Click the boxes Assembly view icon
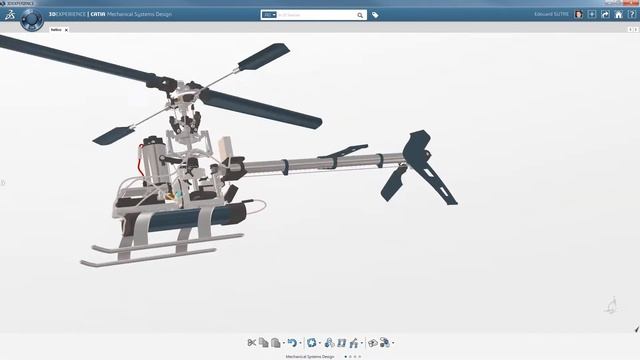The image size is (640, 360). point(372,343)
